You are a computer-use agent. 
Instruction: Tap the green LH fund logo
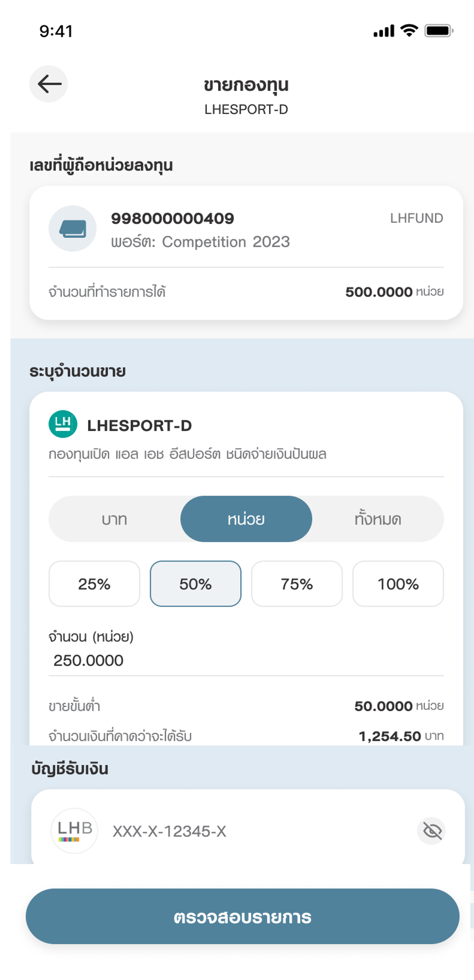point(63,424)
